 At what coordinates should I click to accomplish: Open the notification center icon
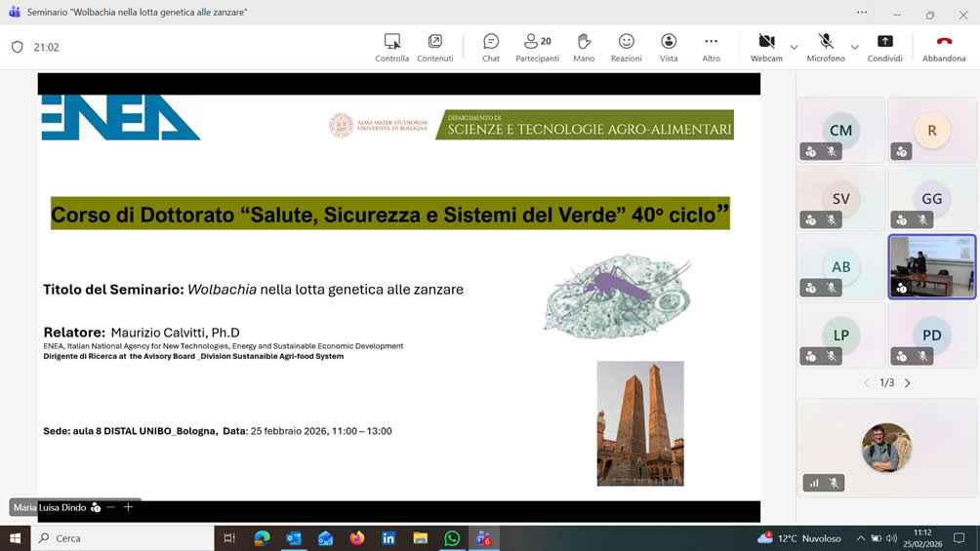pos(960,538)
